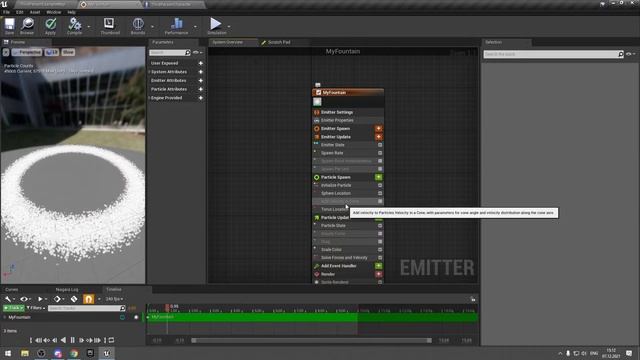Image resolution: width=640 pixels, height=360 pixels.
Task: Open the Window menu
Action: tap(53, 12)
